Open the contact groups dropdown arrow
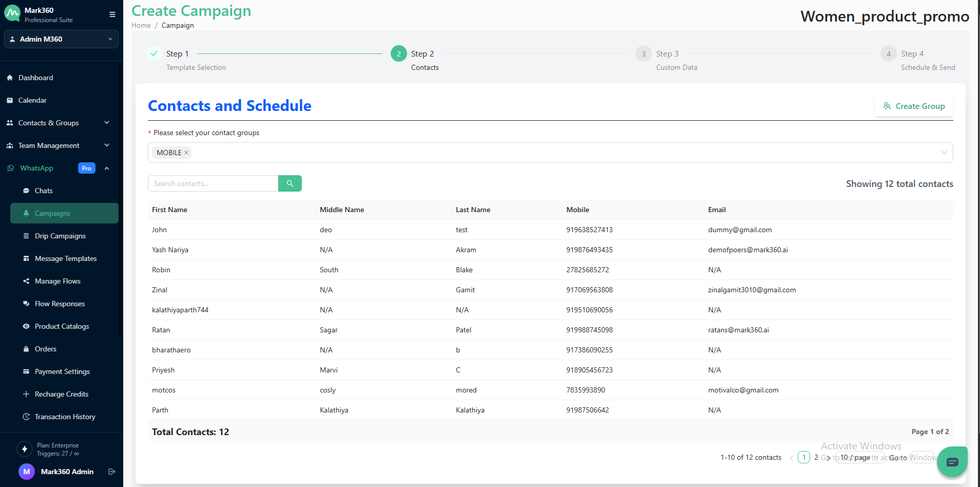The height and width of the screenshot is (487, 980). click(x=944, y=153)
